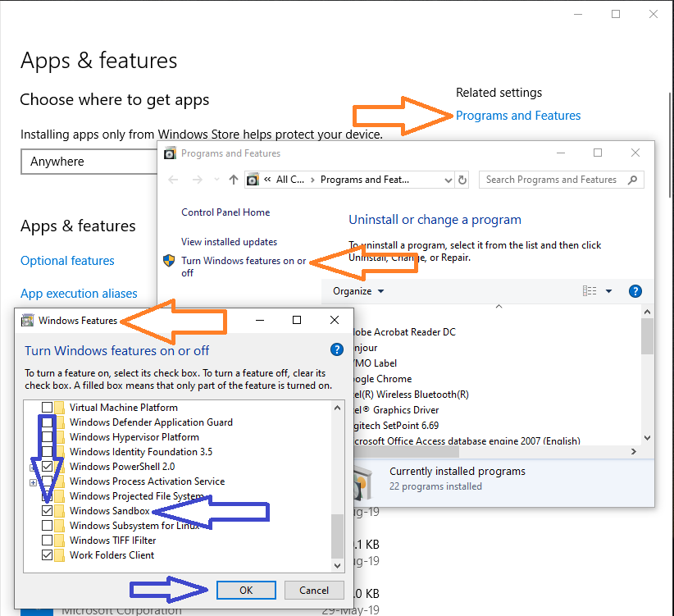
Task: Open Programs and Features from Related settings
Action: click(518, 116)
